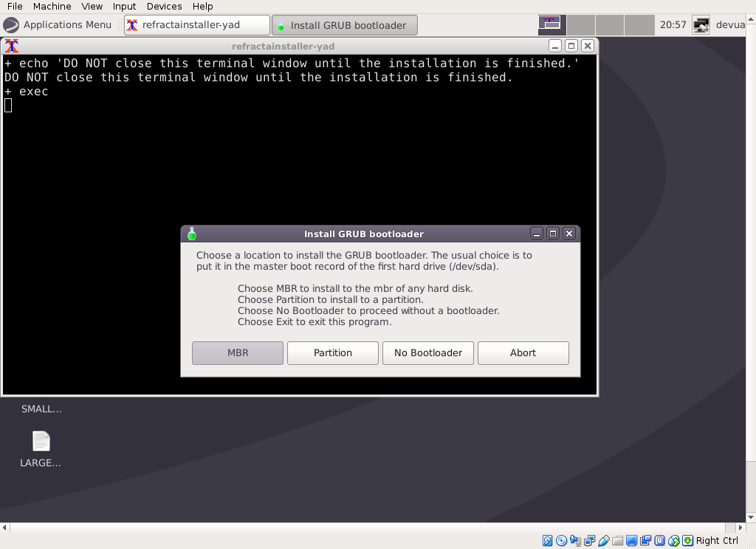Viewport: 756px width, 549px height.
Task: Minimize the refractainstaller-yad terminal window
Action: [555, 47]
